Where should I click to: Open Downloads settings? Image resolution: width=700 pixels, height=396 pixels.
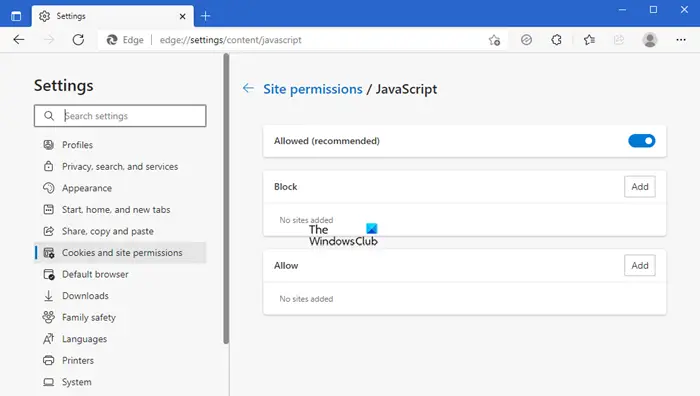pos(85,296)
